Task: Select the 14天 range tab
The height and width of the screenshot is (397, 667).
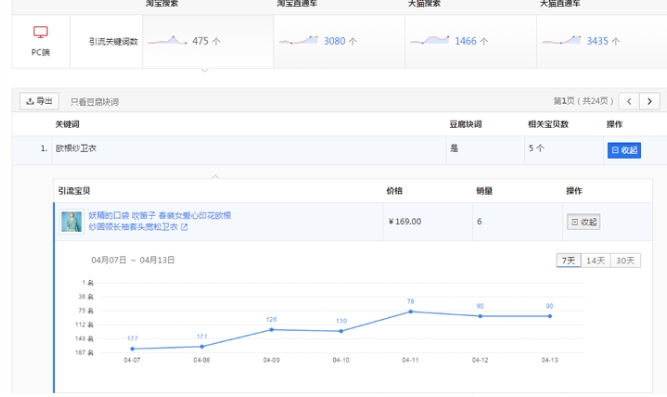Action: coord(596,260)
